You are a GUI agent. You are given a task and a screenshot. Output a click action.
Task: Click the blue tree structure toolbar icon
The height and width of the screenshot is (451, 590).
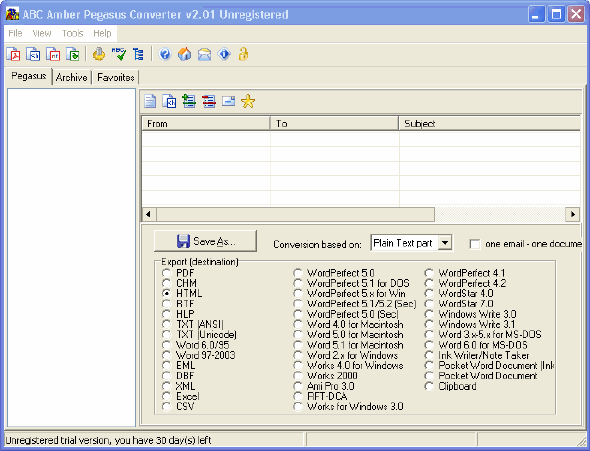coord(138,55)
